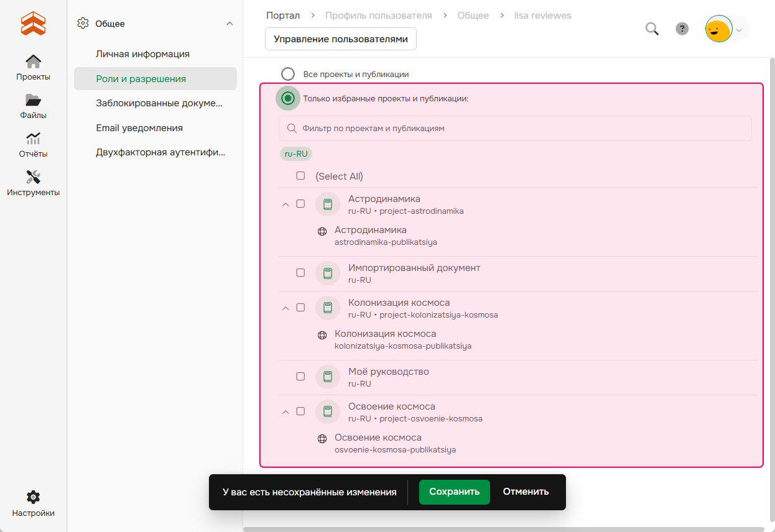The width and height of the screenshot is (775, 532).
Task: Click the orange app logo
Action: [33, 24]
